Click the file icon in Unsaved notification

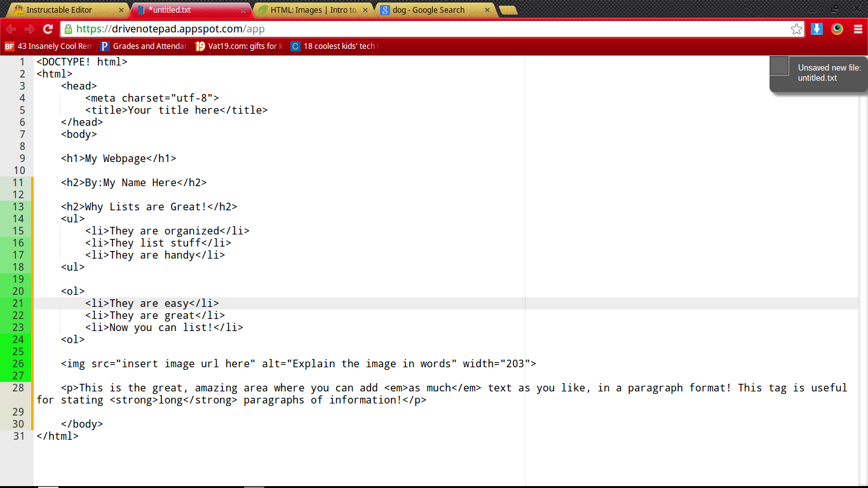coord(780,66)
